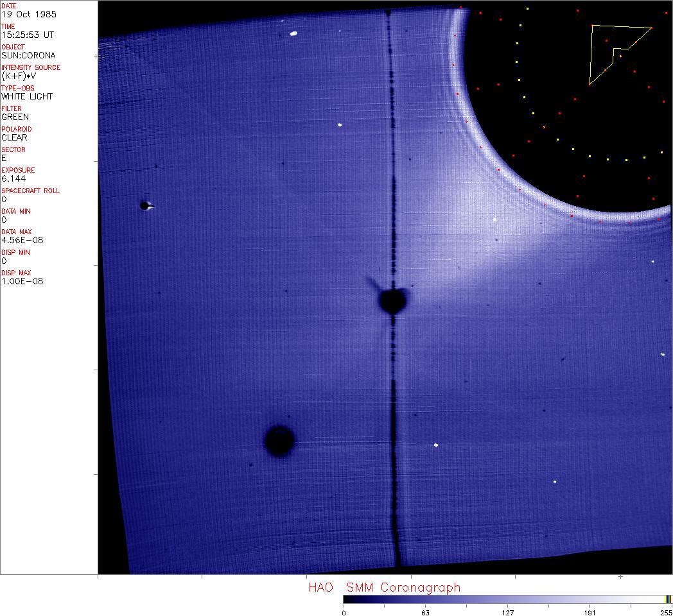Click the WHITE LIGHT observation type value
Viewport: 673px width, 616px height.
coord(27,96)
